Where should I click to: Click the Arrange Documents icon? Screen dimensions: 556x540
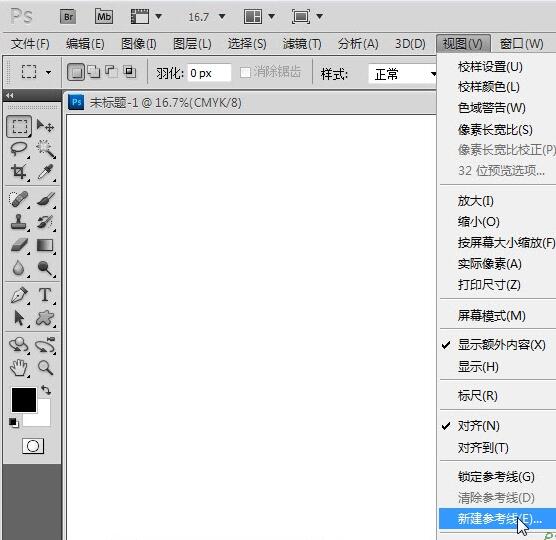coord(253,17)
